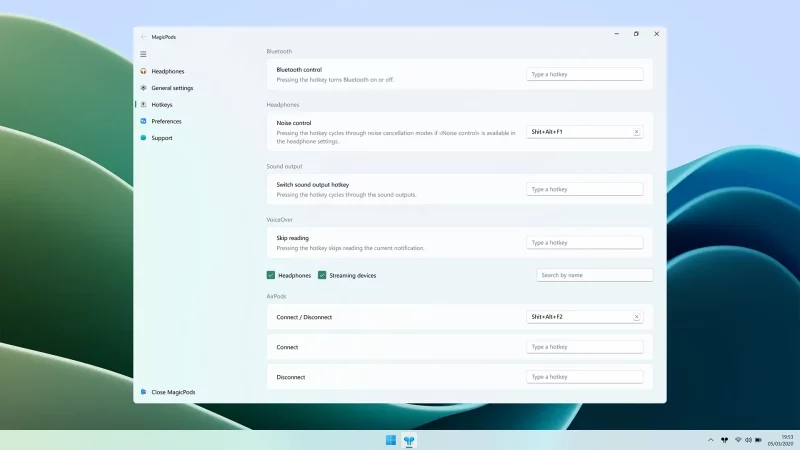Uncheck the Streaming devices checkbox

(x=322, y=275)
